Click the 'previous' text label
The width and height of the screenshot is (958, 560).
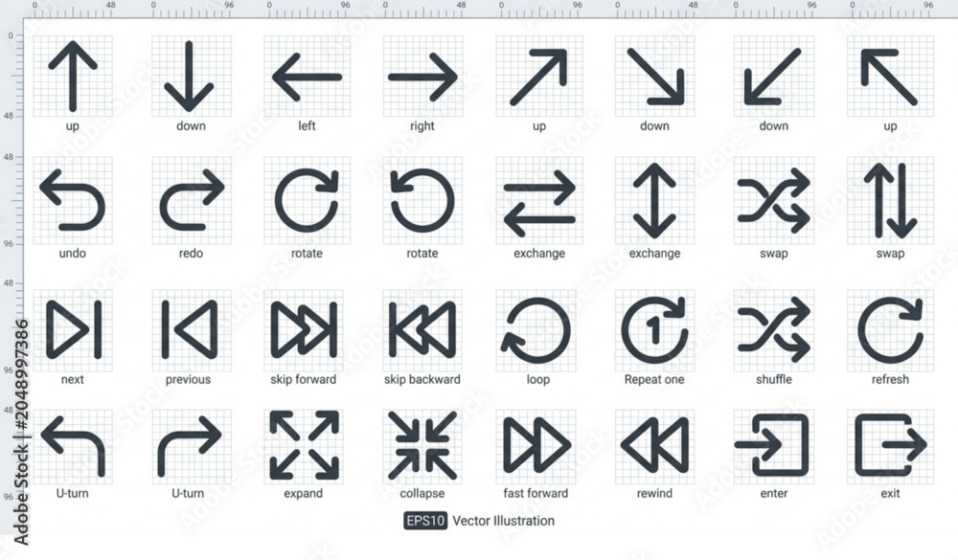coord(188,379)
